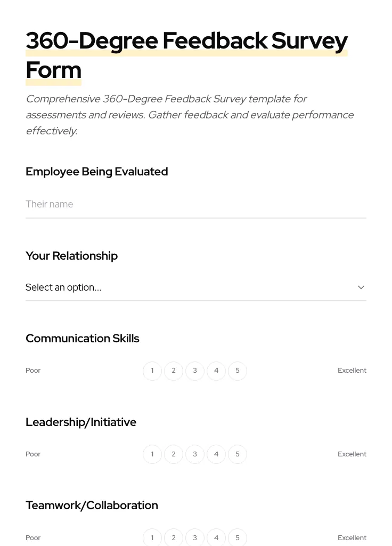
Task: Rate Communication Skills as 4
Action: [x=216, y=371]
